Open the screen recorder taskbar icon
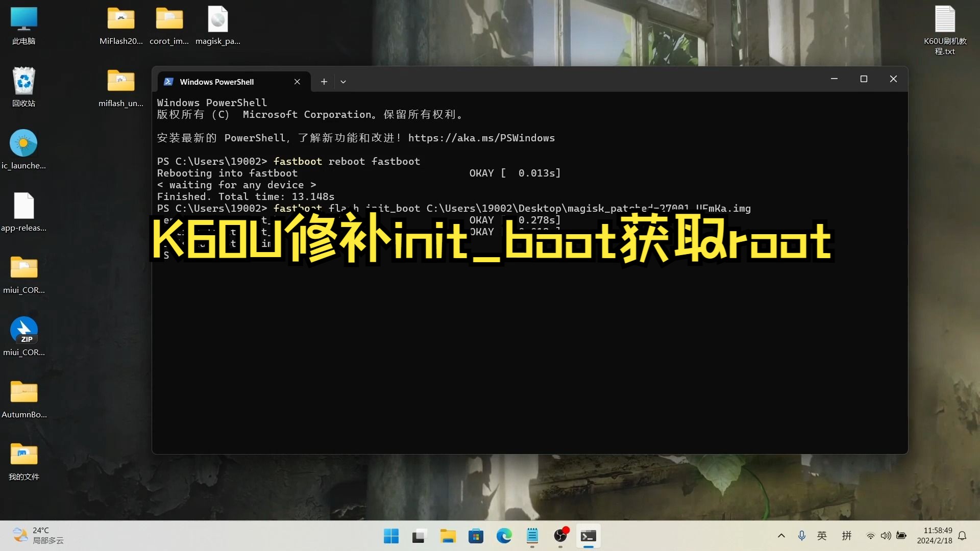Viewport: 980px width, 551px height. (x=560, y=536)
